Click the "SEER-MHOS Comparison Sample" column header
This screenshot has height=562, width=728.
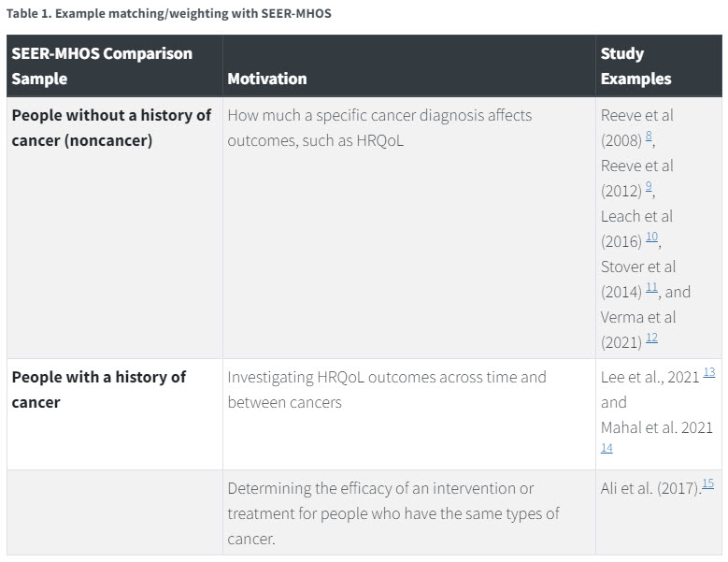coord(102,65)
